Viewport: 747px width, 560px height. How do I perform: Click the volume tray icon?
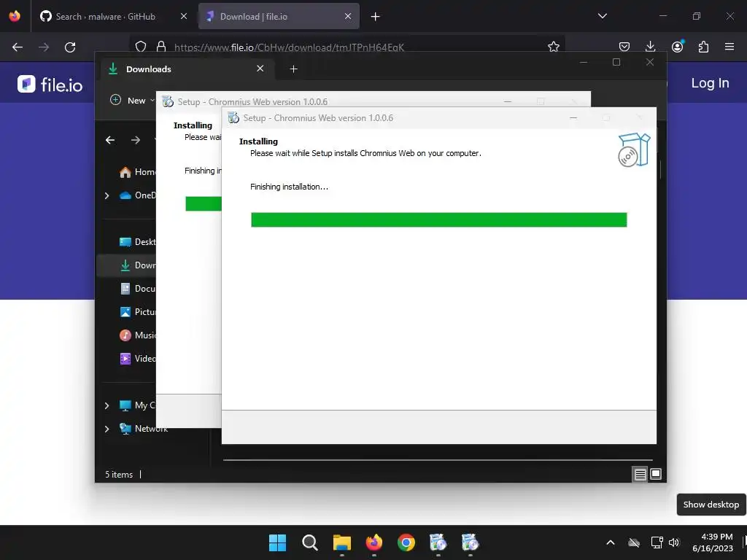pos(673,542)
